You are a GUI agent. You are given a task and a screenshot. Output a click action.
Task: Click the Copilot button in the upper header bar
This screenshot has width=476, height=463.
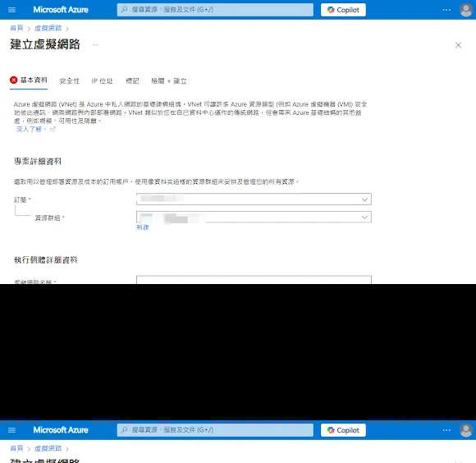tap(343, 10)
